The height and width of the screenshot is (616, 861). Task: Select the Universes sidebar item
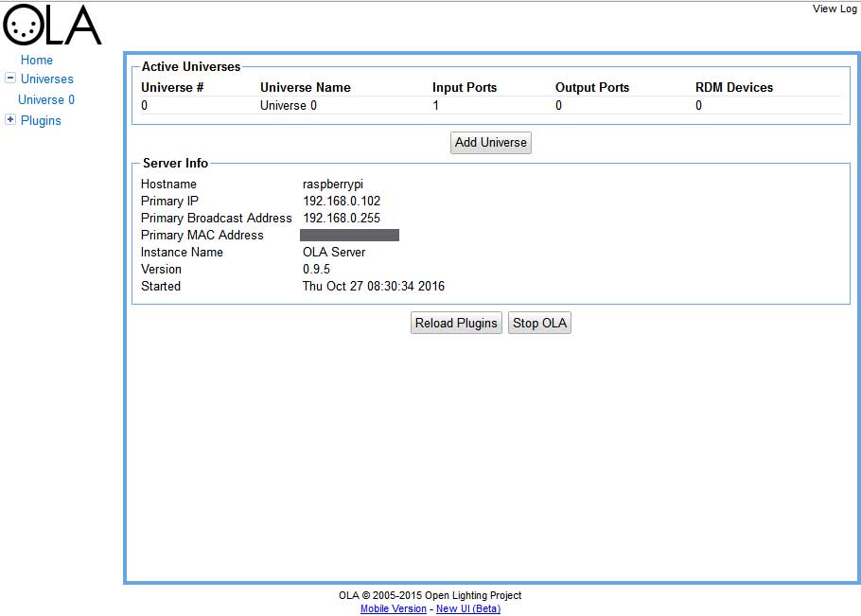46,79
